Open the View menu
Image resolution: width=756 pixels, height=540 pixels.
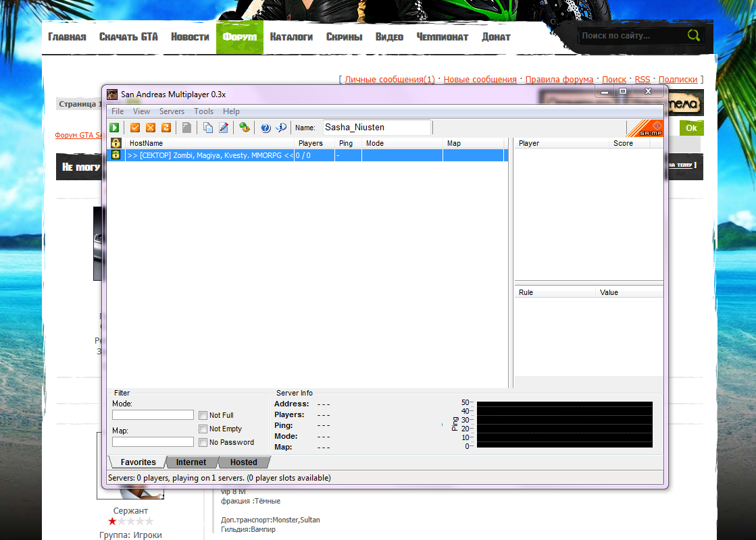pos(141,111)
